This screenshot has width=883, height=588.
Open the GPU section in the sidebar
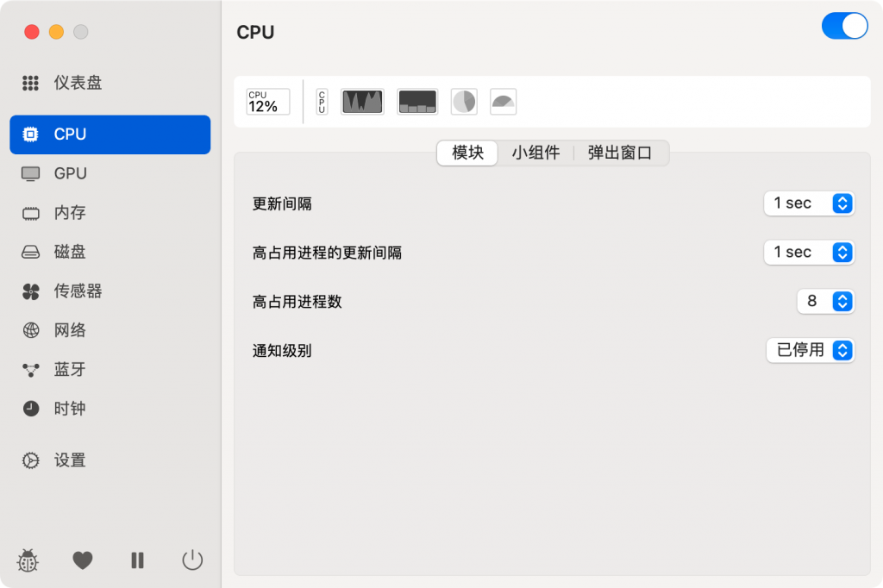pyautogui.click(x=69, y=173)
